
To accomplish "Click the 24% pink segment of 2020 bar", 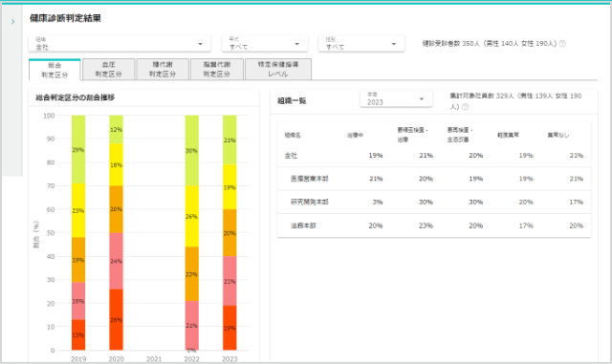I will pyautogui.click(x=116, y=261).
